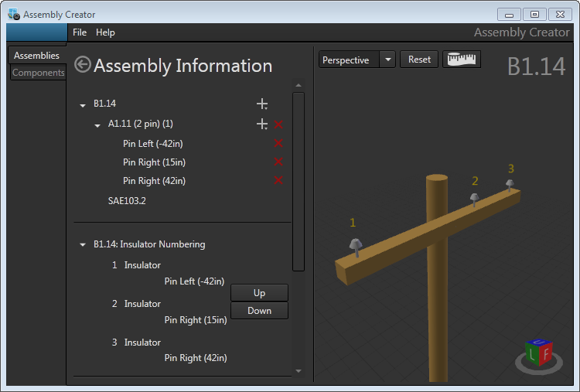Image resolution: width=580 pixels, height=392 pixels.
Task: Collapse the Insulator Numbering section
Action: coord(83,245)
